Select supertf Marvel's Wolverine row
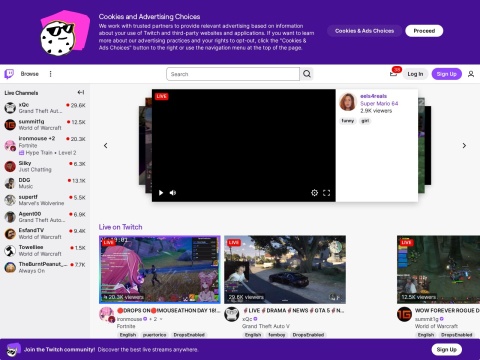This screenshot has width=480, height=360. (45, 200)
